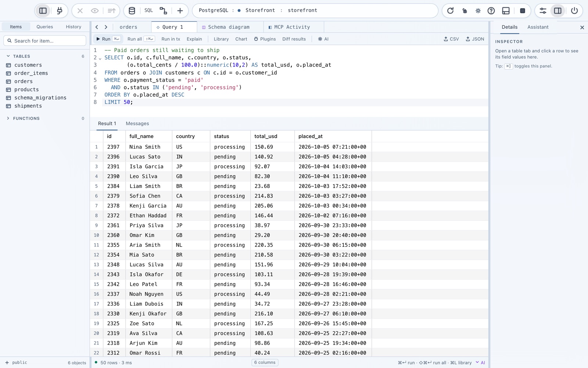The width and height of the screenshot is (588, 368).
Task: Click the plus icon to add new
Action: point(180,11)
